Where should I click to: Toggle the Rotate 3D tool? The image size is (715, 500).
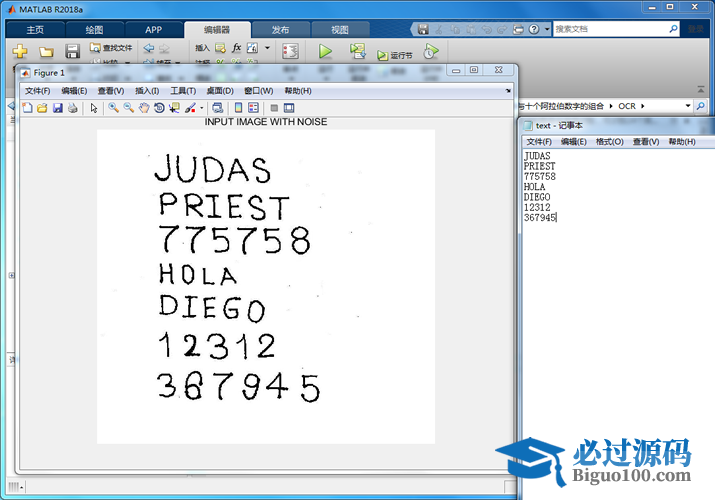pyautogui.click(x=159, y=108)
